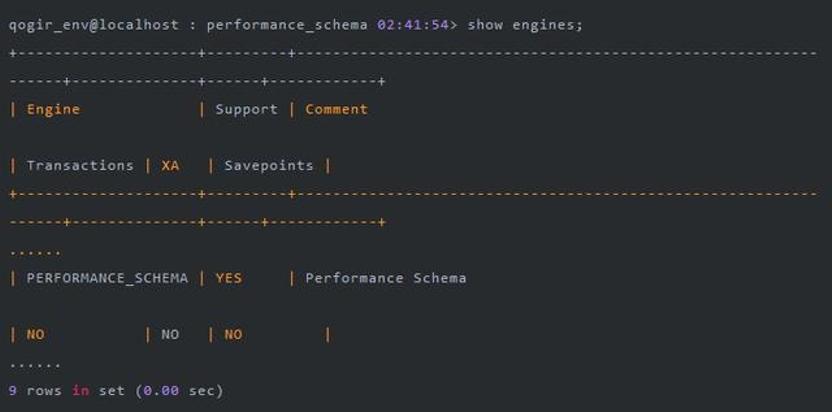The width and height of the screenshot is (832, 412).
Task: Click the 'show engines;' command text
Action: (x=524, y=24)
